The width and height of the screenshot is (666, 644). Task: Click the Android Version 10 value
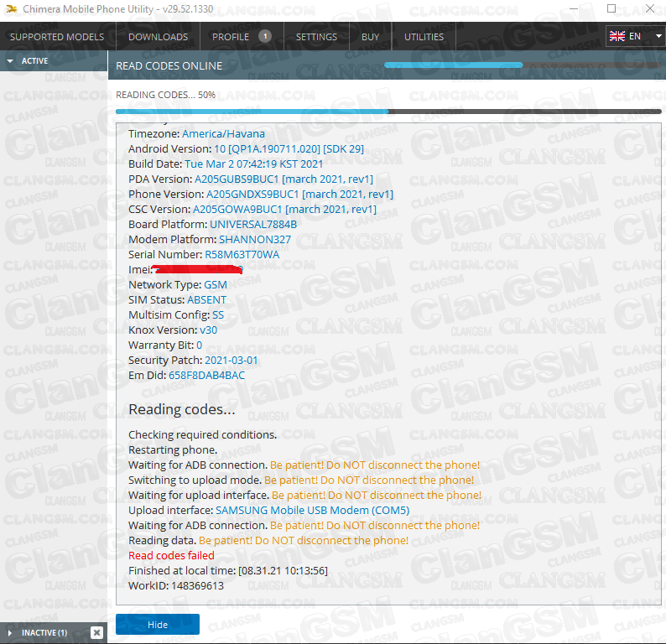289,148
